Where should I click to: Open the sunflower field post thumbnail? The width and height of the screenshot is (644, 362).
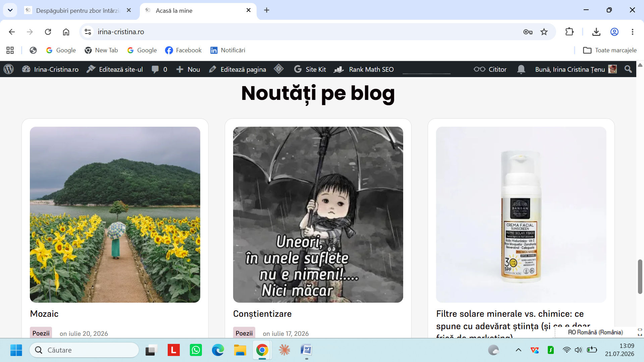click(x=115, y=215)
